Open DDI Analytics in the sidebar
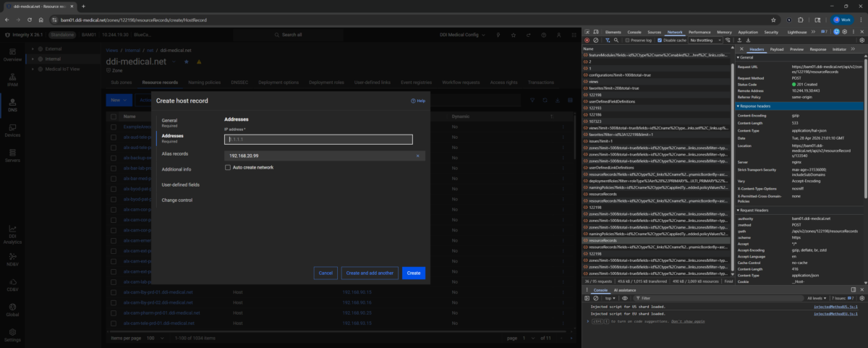868x348 pixels. (12, 234)
